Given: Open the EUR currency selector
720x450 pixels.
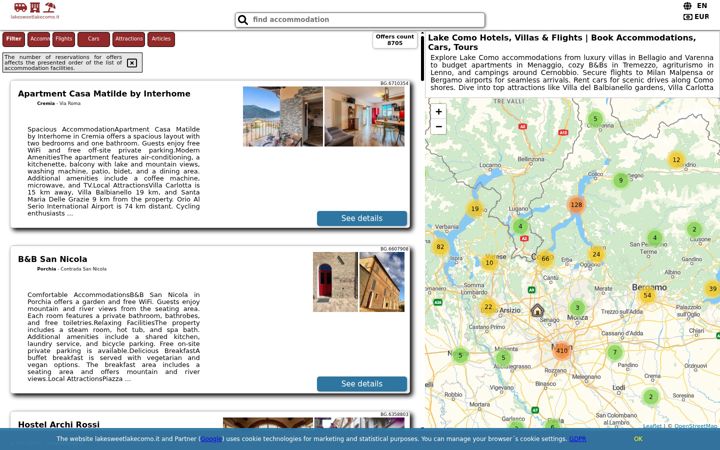Looking at the screenshot, I should pos(702,17).
